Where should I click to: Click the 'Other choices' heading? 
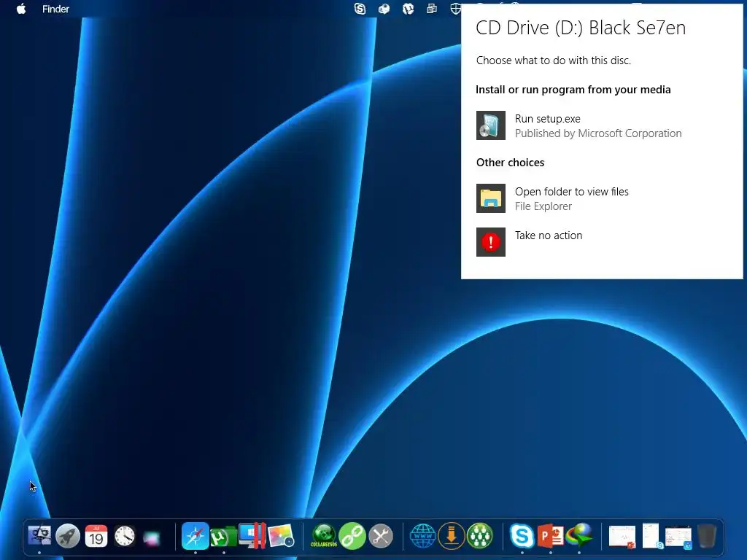[x=510, y=163]
